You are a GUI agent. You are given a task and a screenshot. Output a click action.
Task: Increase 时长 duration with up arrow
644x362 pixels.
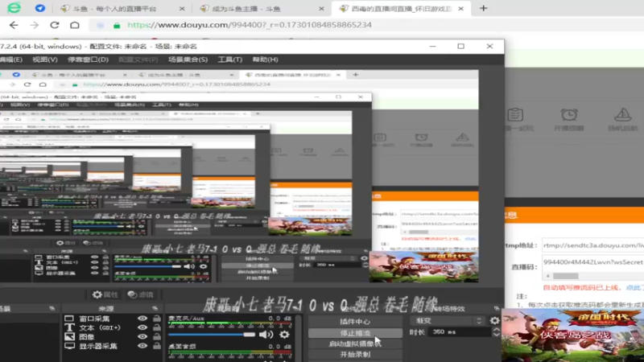pos(496,329)
